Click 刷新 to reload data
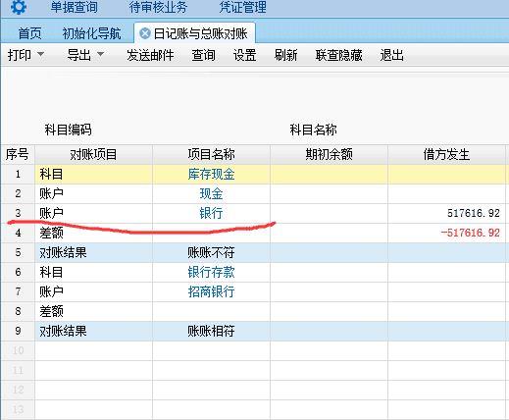Screen dimensions: 509x420 [x=285, y=55]
